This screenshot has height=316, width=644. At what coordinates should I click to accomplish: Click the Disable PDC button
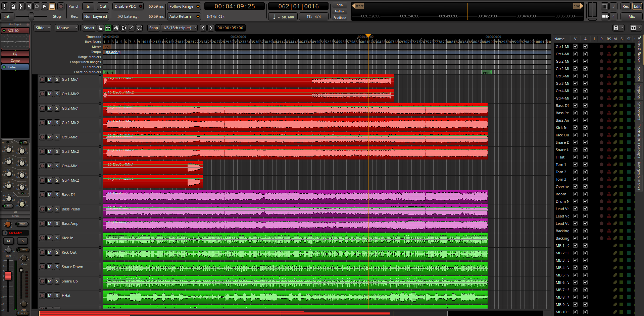127,6
